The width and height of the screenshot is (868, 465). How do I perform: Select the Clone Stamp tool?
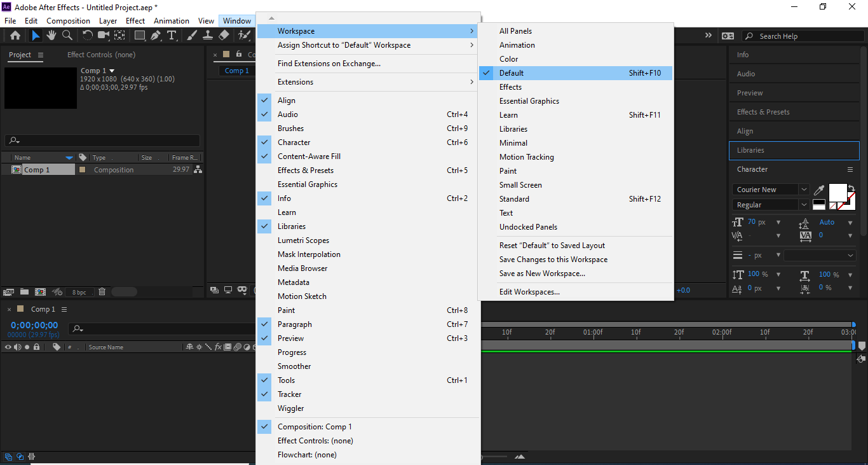208,36
